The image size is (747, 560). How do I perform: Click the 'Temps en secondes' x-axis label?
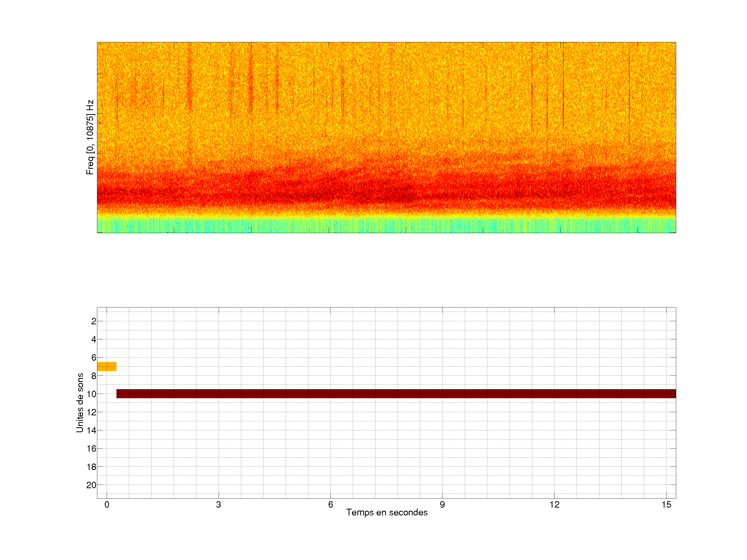click(x=387, y=512)
